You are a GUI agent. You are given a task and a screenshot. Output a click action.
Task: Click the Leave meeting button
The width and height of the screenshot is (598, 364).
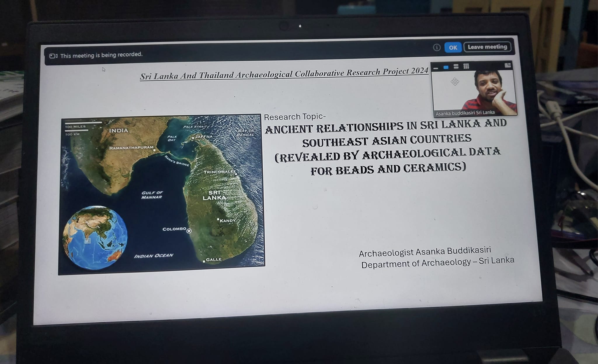tap(487, 47)
